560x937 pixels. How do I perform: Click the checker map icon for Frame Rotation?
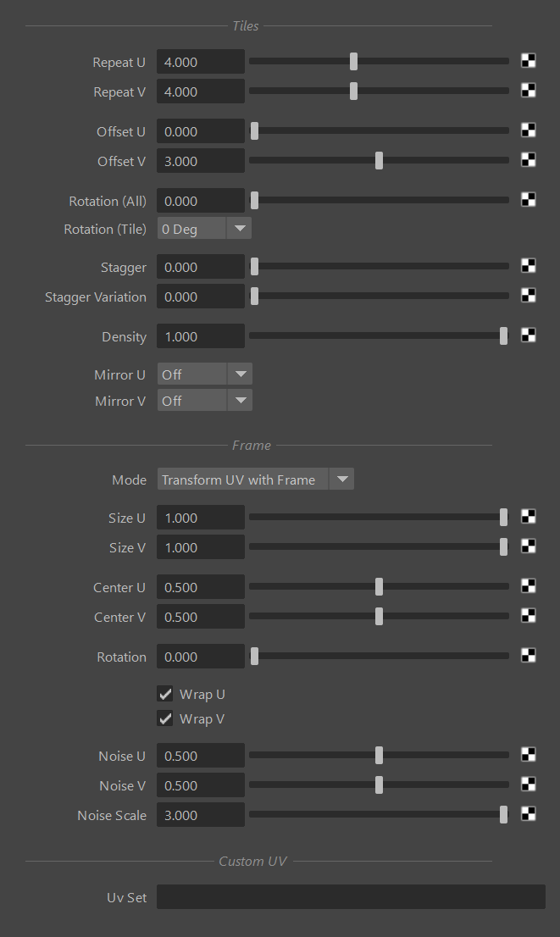[528, 656]
